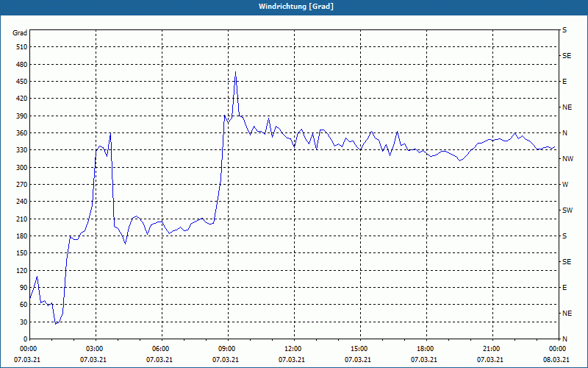Click the 330 tick label on the left axis

pos(22,150)
